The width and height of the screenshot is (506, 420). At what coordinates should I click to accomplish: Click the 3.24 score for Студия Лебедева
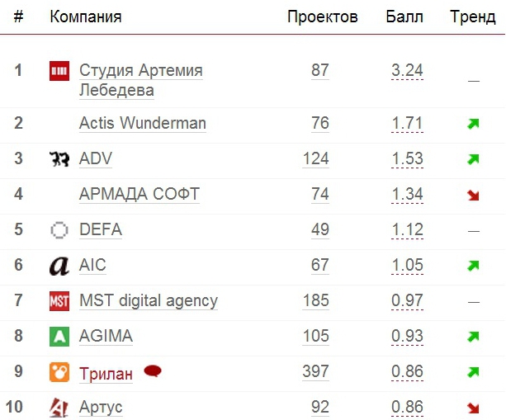pos(407,71)
